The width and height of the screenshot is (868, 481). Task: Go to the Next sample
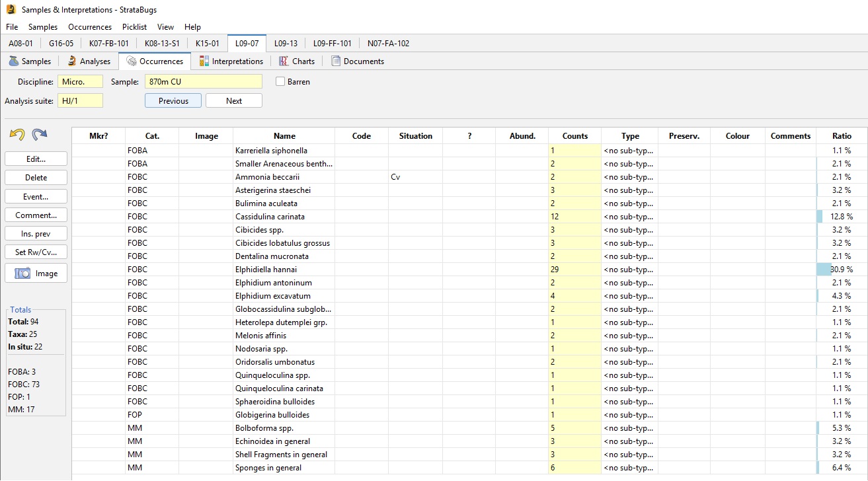point(234,101)
